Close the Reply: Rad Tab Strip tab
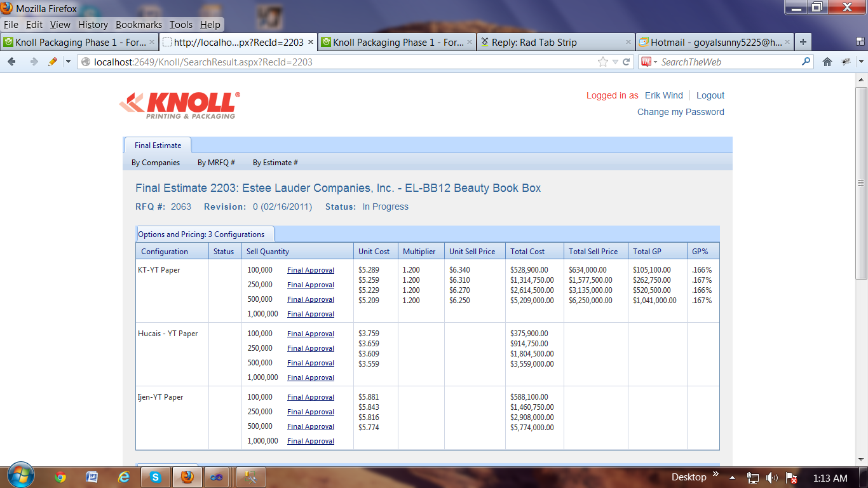Image resolution: width=868 pixels, height=488 pixels. pyautogui.click(x=628, y=42)
